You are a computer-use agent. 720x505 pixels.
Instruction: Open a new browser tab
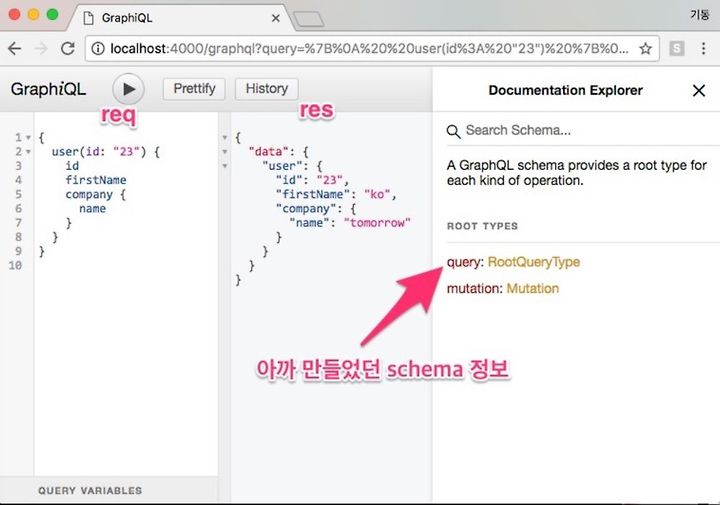click(x=309, y=19)
